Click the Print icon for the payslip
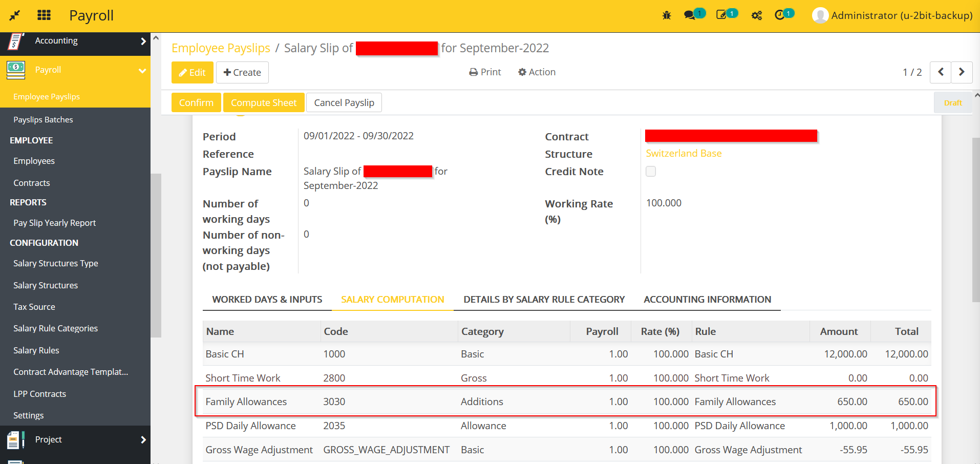 [473, 72]
